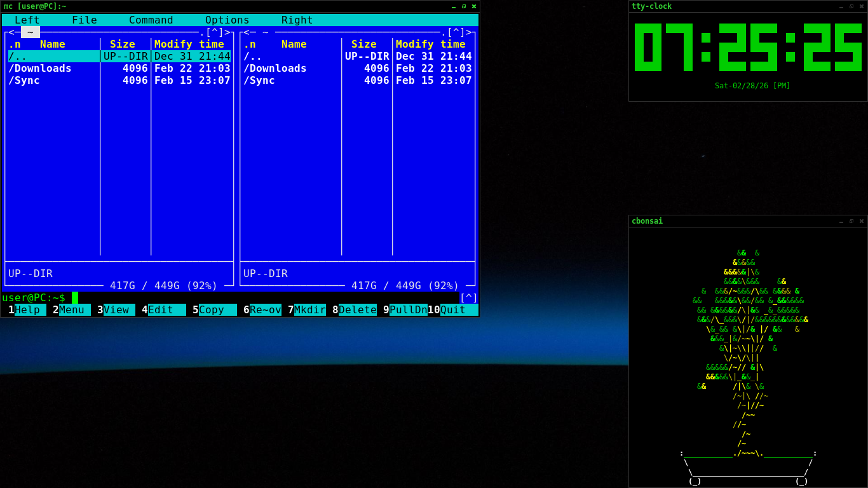Go forward in left panel history arrow

227,32
